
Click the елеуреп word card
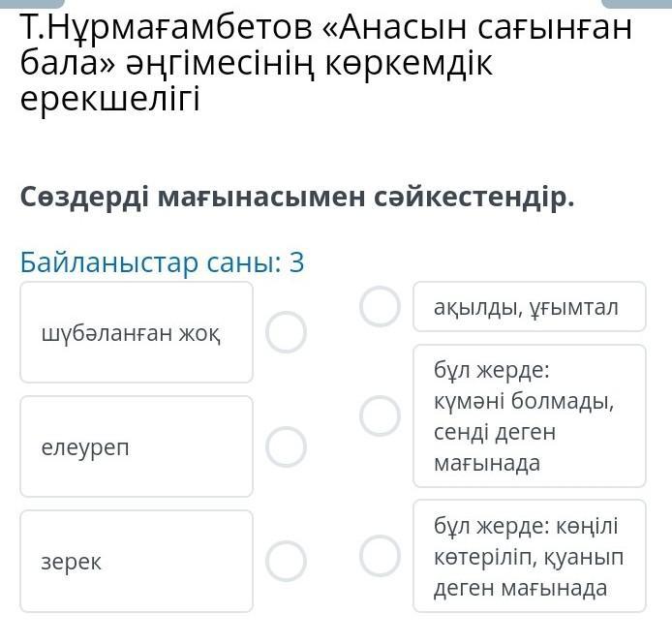pyautogui.click(x=137, y=446)
